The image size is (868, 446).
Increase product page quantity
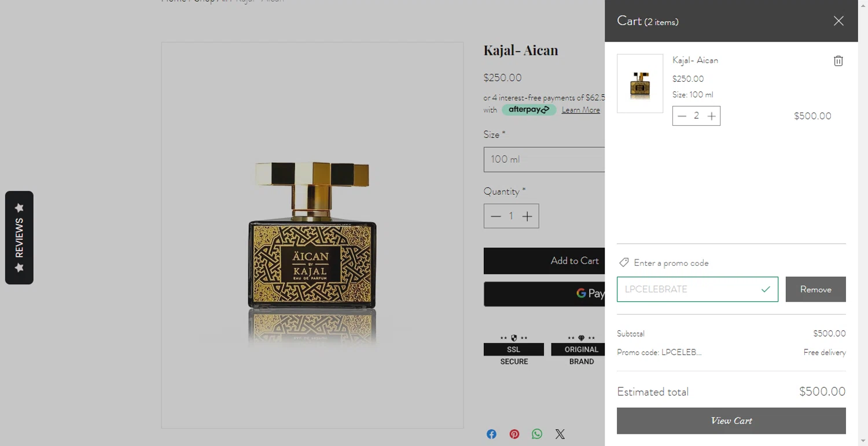[x=527, y=217]
